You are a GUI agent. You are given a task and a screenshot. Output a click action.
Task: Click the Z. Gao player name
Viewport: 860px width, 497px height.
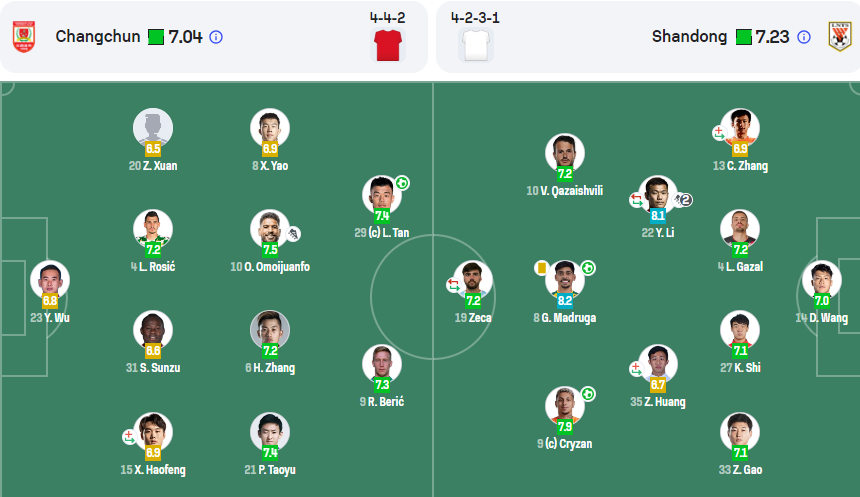(x=739, y=470)
